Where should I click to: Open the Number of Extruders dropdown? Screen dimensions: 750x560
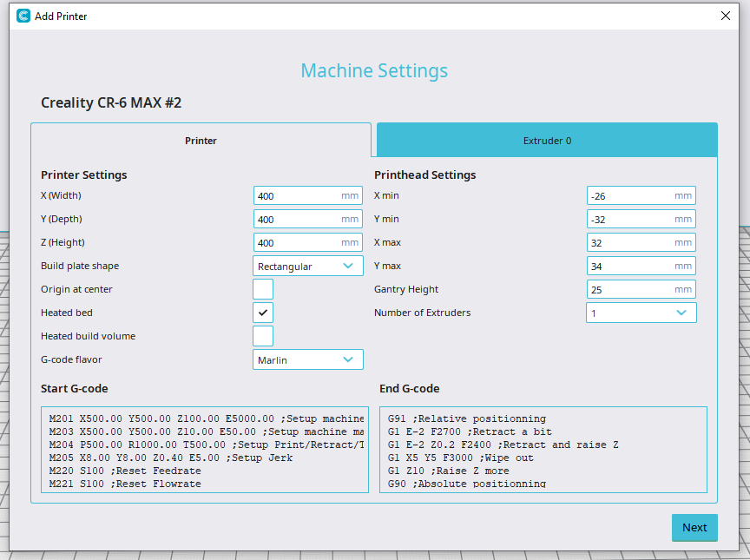pyautogui.click(x=641, y=313)
